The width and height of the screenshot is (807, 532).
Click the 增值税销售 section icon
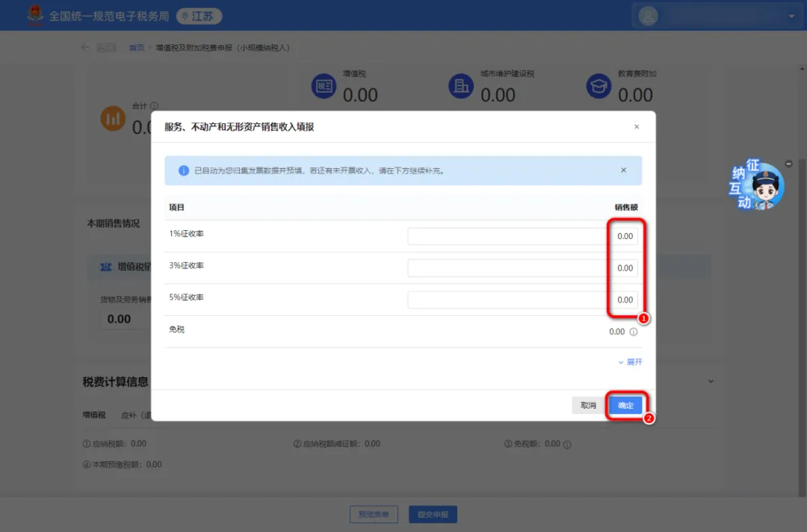pyautogui.click(x=105, y=267)
